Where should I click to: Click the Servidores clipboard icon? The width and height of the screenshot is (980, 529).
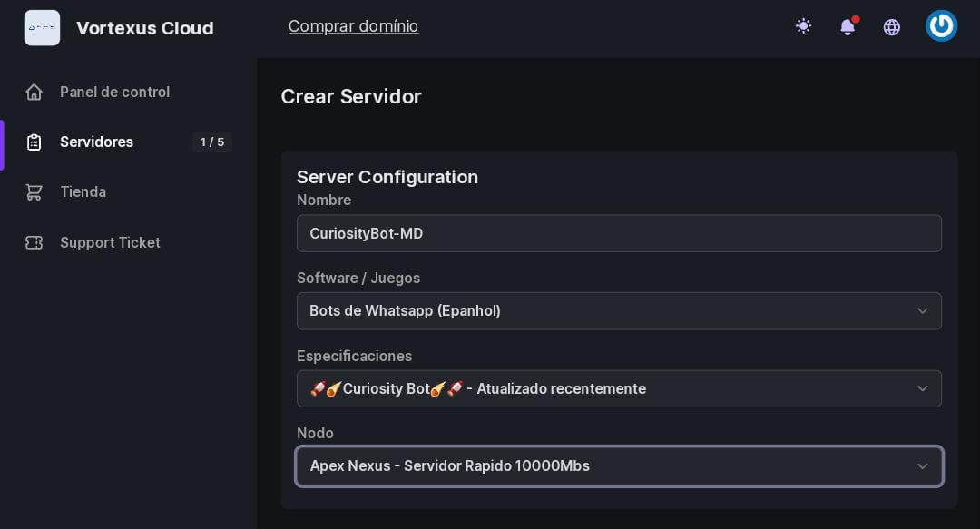34,142
